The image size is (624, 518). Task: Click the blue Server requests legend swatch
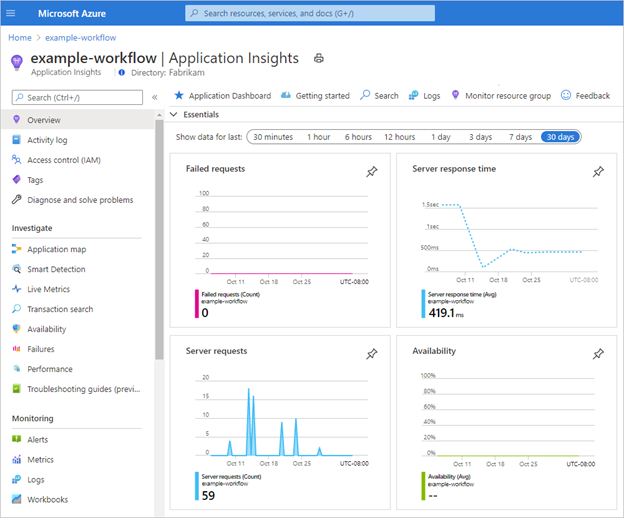pos(197,486)
